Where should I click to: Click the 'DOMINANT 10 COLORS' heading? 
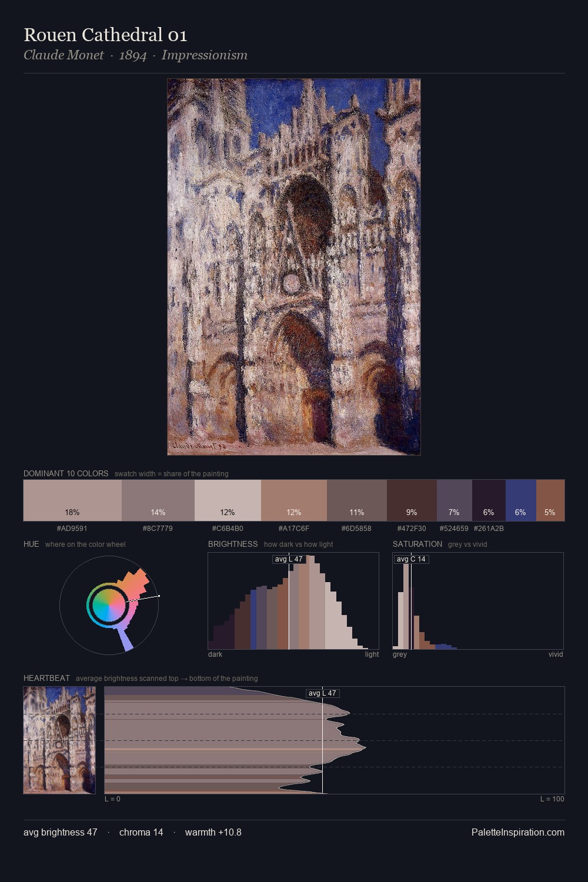coord(66,473)
